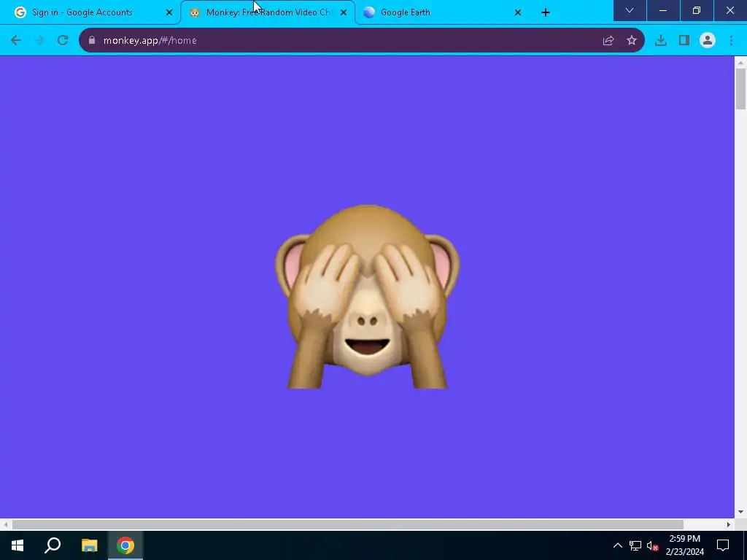View site information lock icon
Image resolution: width=747 pixels, height=560 pixels.
pyautogui.click(x=92, y=41)
